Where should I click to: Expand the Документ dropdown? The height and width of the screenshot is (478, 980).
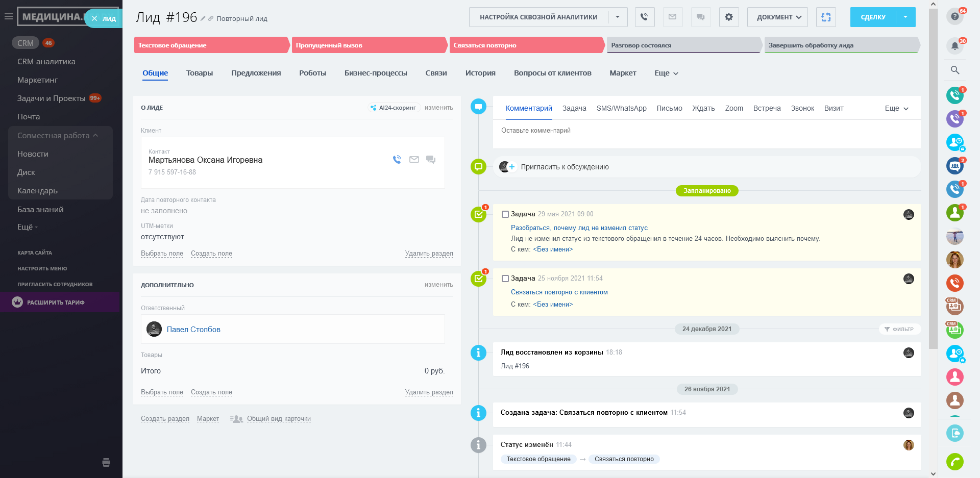[777, 17]
